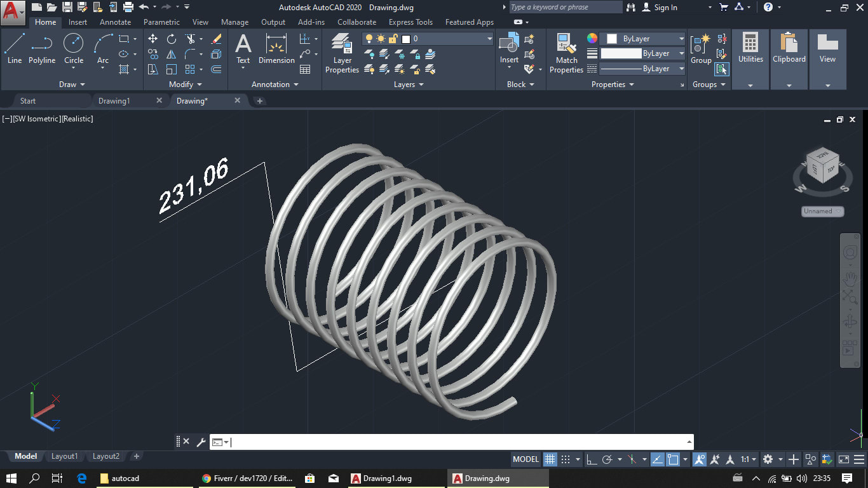Toggle isometric drafting in status bar
Screen dimensions: 868x488
[x=632, y=459]
